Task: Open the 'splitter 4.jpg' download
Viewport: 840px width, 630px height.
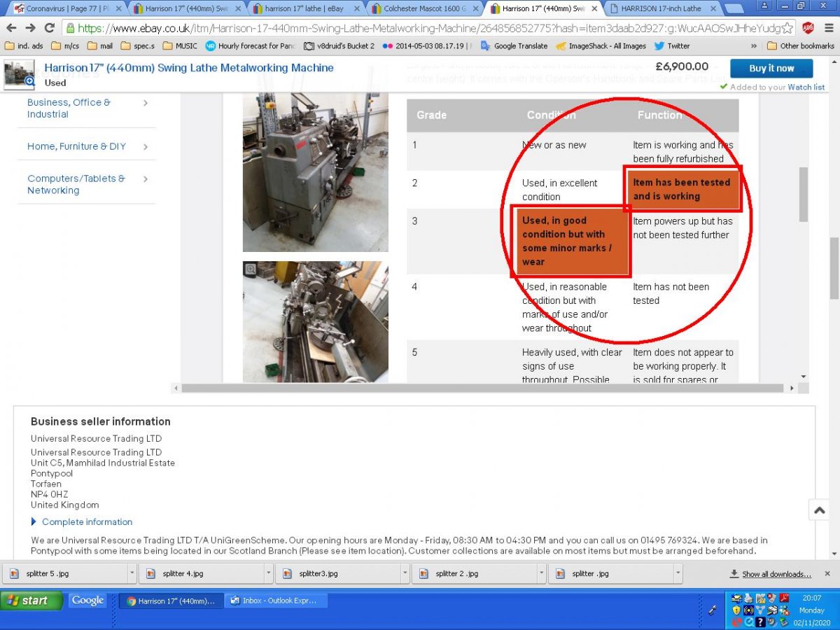Action: coord(202,573)
